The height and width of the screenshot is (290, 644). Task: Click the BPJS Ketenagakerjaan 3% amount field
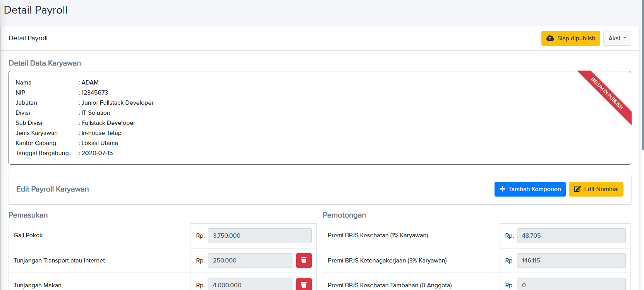pyautogui.click(x=571, y=261)
